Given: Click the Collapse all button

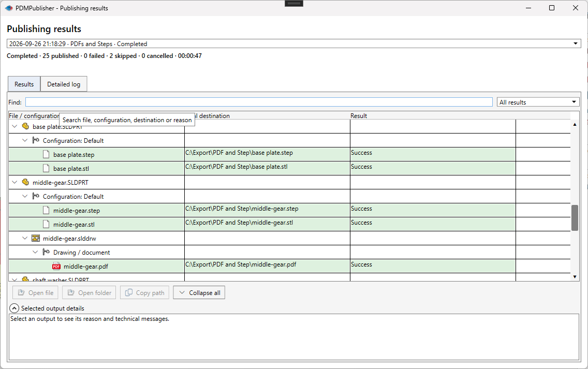Looking at the screenshot, I should tap(199, 292).
